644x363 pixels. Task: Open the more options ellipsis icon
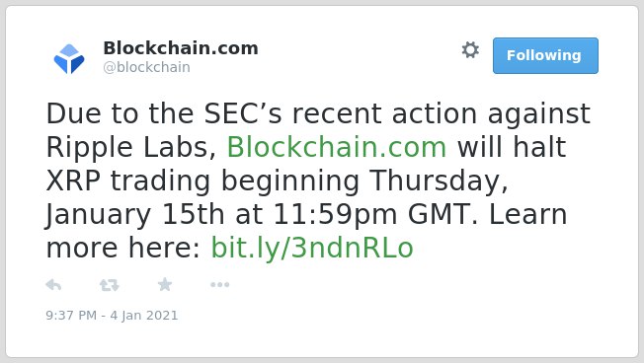pos(219,285)
